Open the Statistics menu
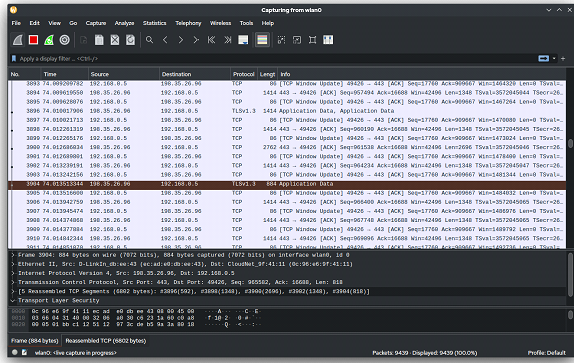This screenshot has width=574, height=363. (154, 23)
